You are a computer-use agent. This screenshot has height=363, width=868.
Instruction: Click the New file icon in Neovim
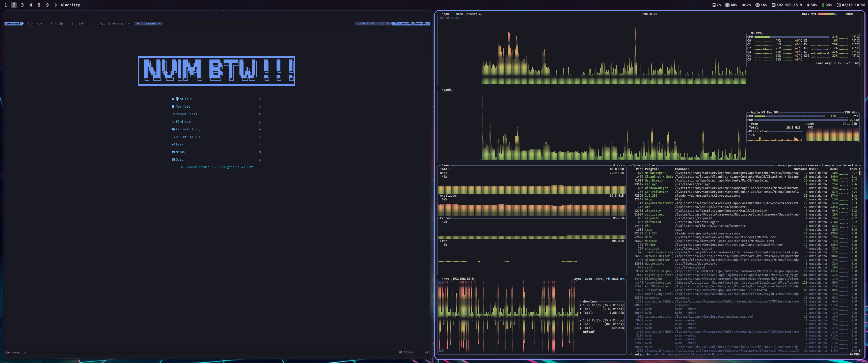coord(173,107)
